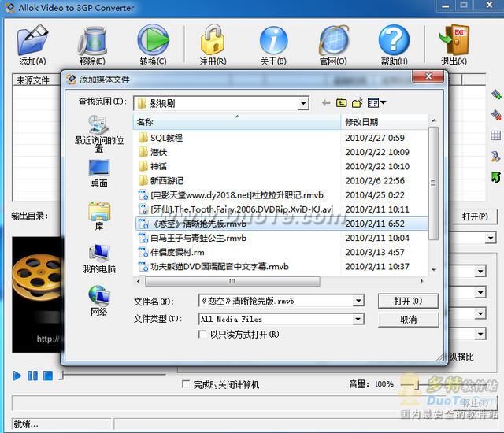Create a new folder icon in dialog

click(x=358, y=103)
